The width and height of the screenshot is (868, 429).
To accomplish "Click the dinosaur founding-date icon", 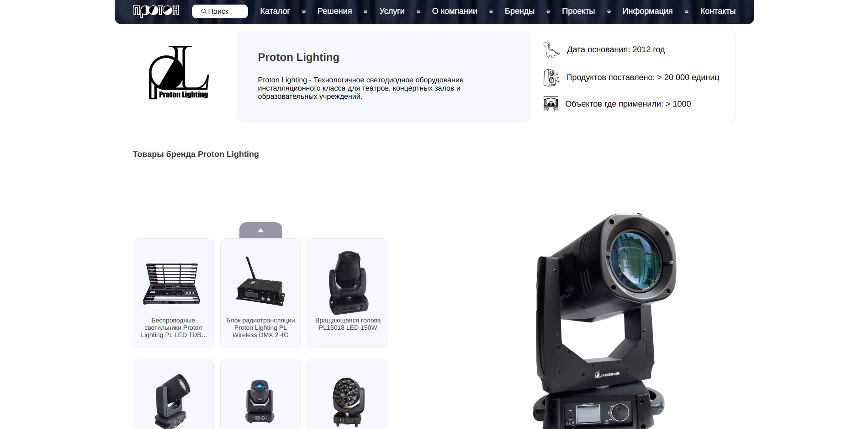I will coord(551,49).
